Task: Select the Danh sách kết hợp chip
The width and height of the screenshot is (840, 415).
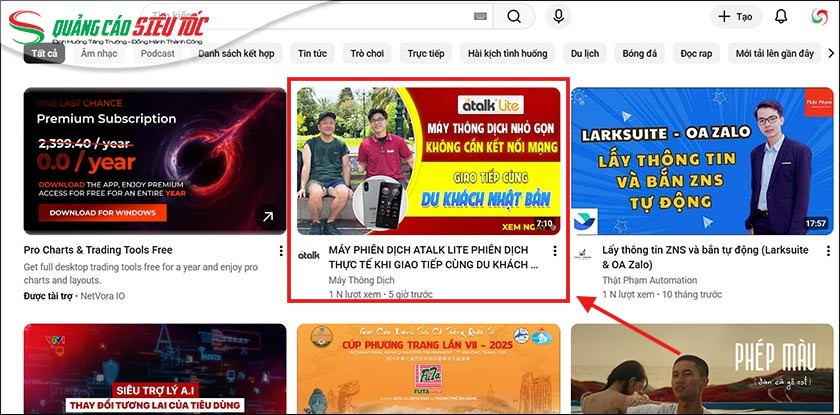Action: (x=236, y=54)
